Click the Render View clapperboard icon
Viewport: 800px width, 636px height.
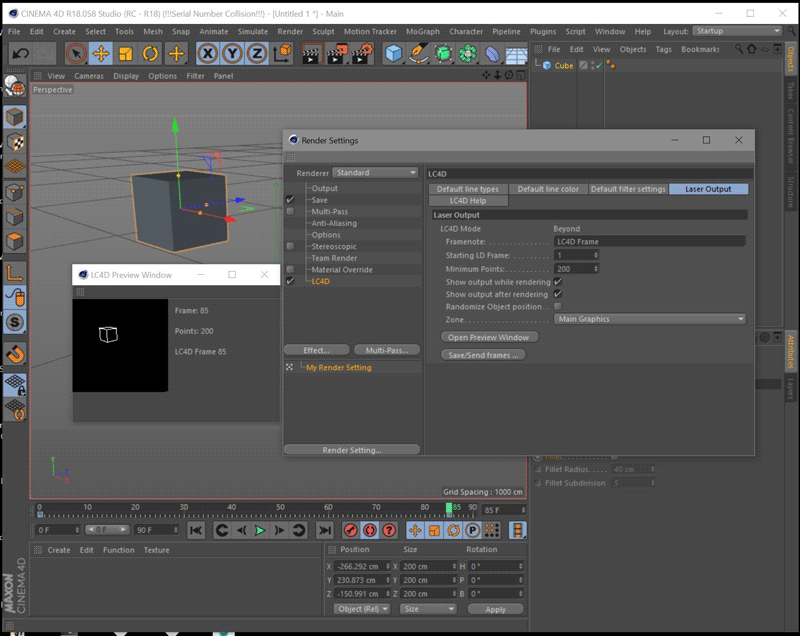pos(311,53)
